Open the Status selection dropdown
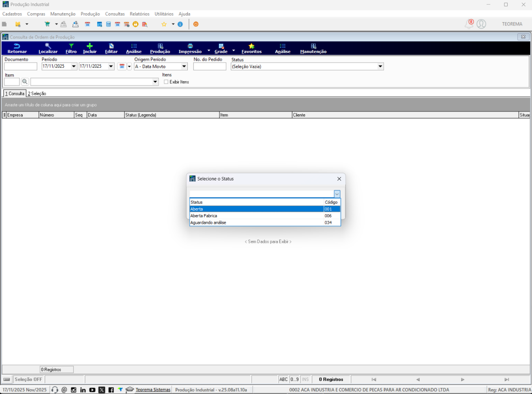The image size is (532, 394). pos(380,67)
